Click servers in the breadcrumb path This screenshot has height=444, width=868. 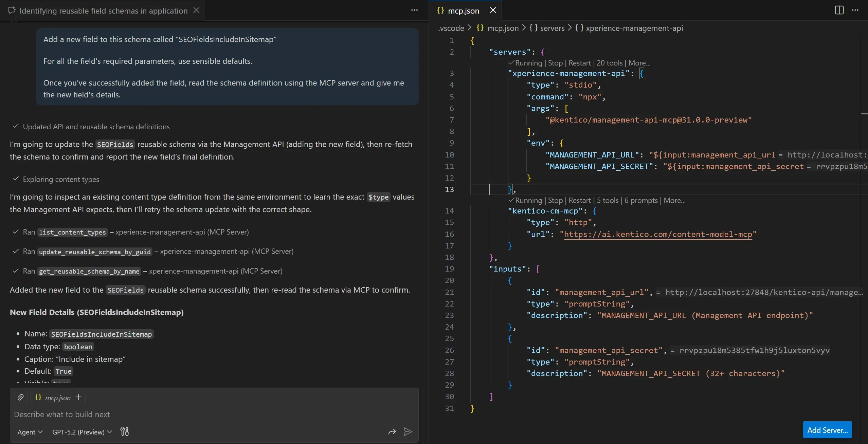tap(552, 28)
